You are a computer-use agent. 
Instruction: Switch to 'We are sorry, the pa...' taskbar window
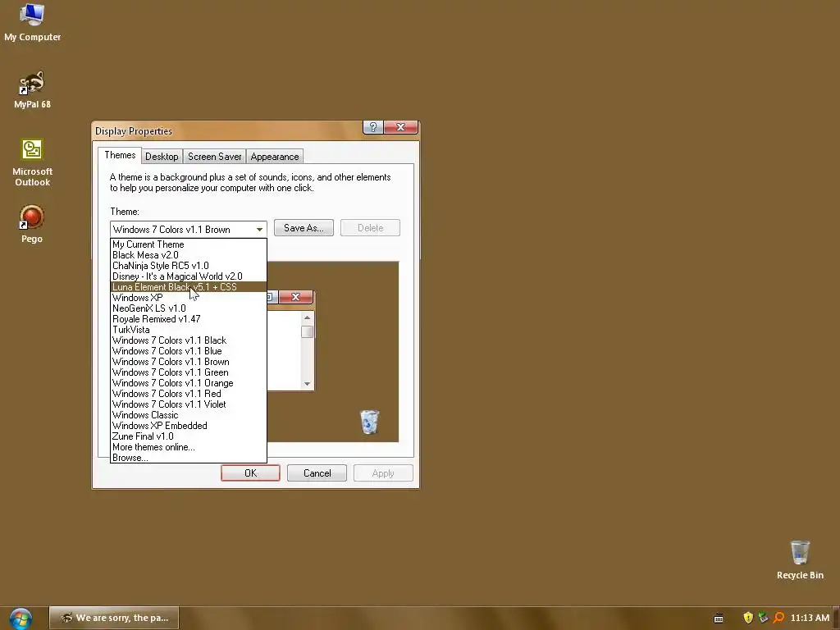pyautogui.click(x=114, y=618)
